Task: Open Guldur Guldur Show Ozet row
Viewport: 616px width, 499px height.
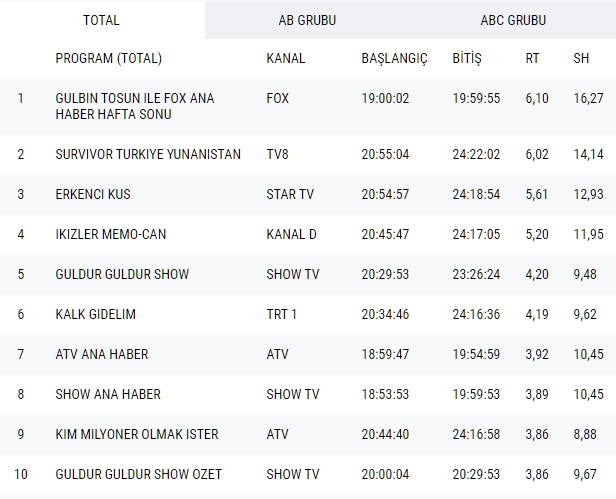Action: click(139, 474)
